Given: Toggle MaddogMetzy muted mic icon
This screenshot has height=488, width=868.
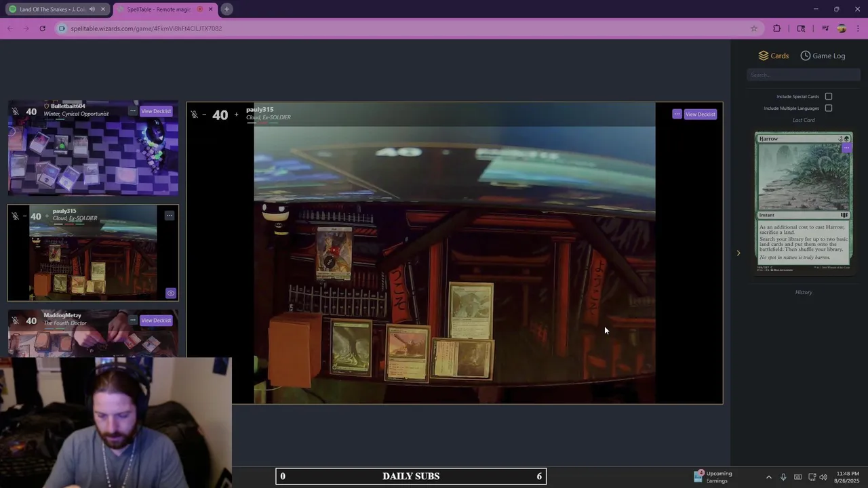Looking at the screenshot, I should [15, 320].
